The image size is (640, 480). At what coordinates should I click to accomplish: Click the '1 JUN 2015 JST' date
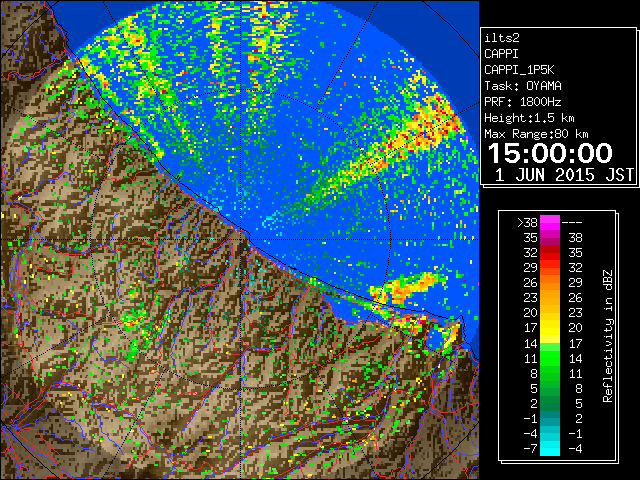coord(564,175)
